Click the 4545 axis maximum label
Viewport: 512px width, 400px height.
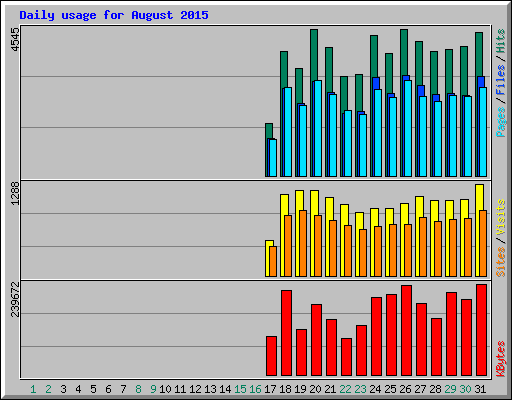pyautogui.click(x=15, y=40)
